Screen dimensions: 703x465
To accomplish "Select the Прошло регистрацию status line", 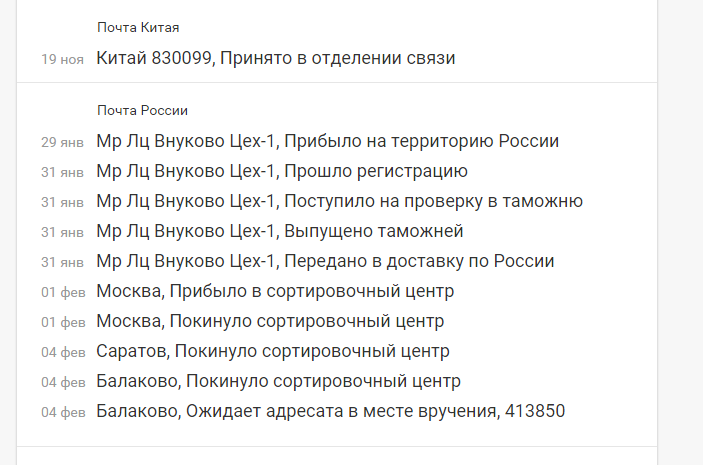I will [282, 171].
